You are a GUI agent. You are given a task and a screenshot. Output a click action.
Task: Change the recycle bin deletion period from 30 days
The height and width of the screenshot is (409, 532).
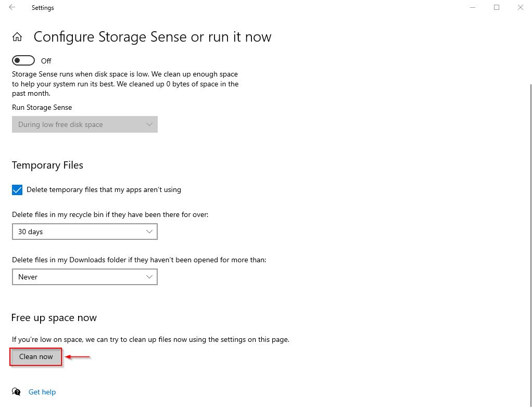(x=85, y=231)
